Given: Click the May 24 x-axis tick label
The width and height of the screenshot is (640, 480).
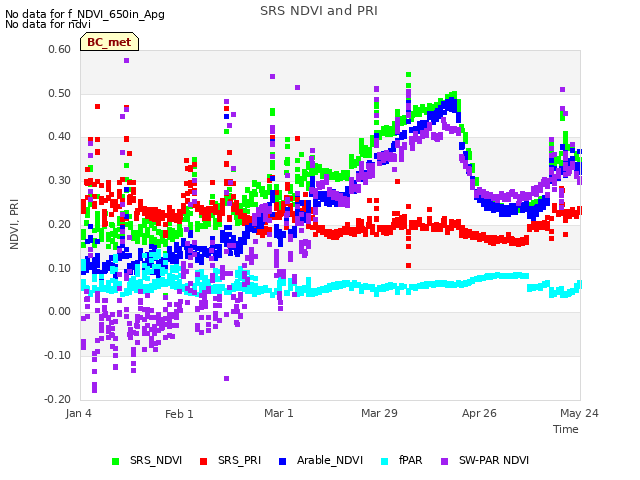Looking at the screenshot, I should [x=579, y=413].
